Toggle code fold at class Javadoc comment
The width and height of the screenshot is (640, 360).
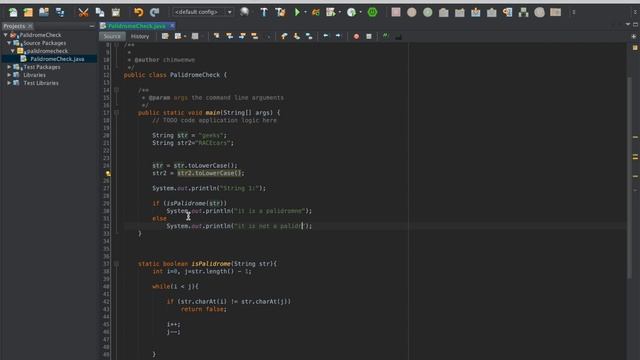pos(116,44)
